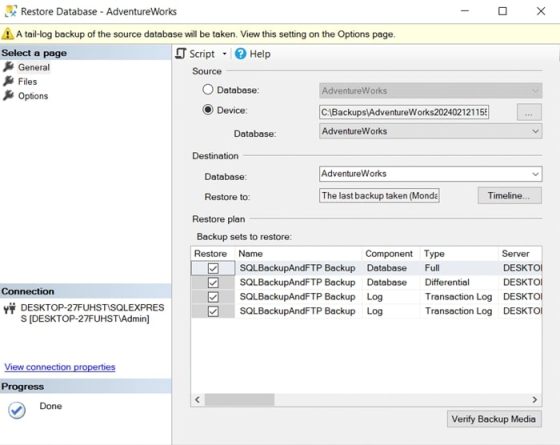Click the Timeline button
The image size is (560, 445).
(510, 196)
